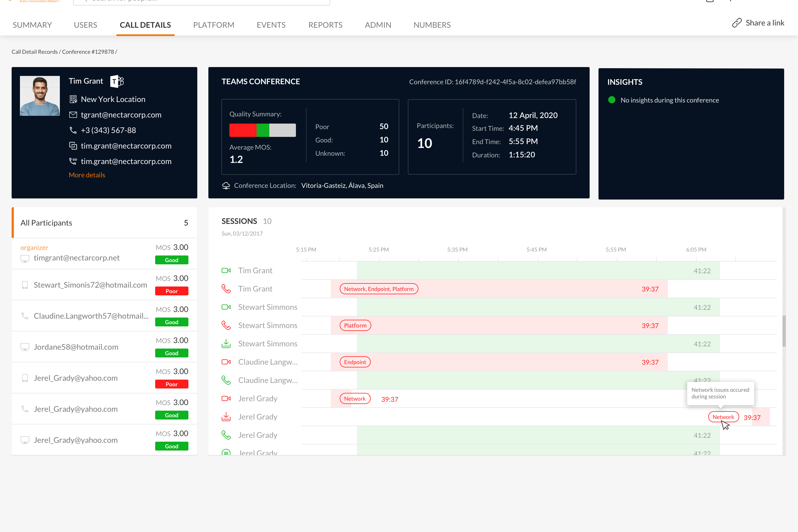Viewport: 798px width, 532px height.
Task: Select organizer timgrant@nectarcorp.net participant
Action: click(x=104, y=254)
